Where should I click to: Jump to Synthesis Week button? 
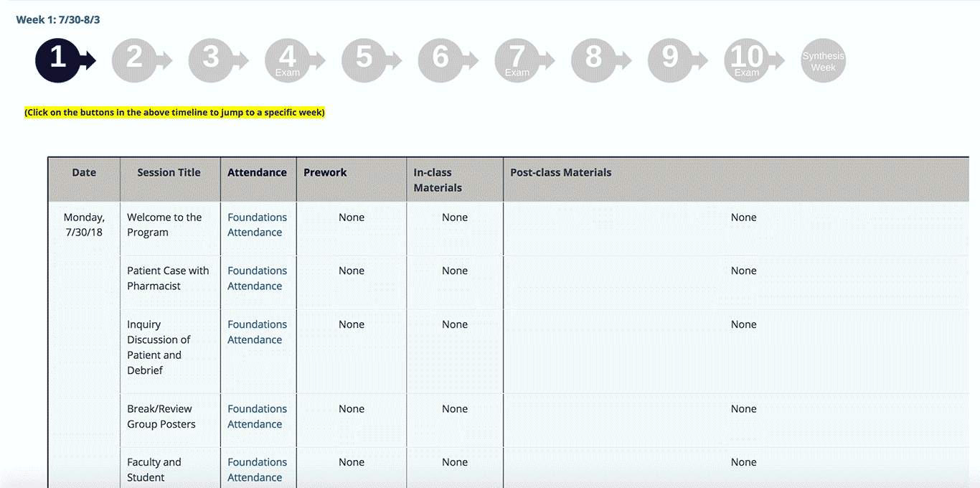(824, 60)
